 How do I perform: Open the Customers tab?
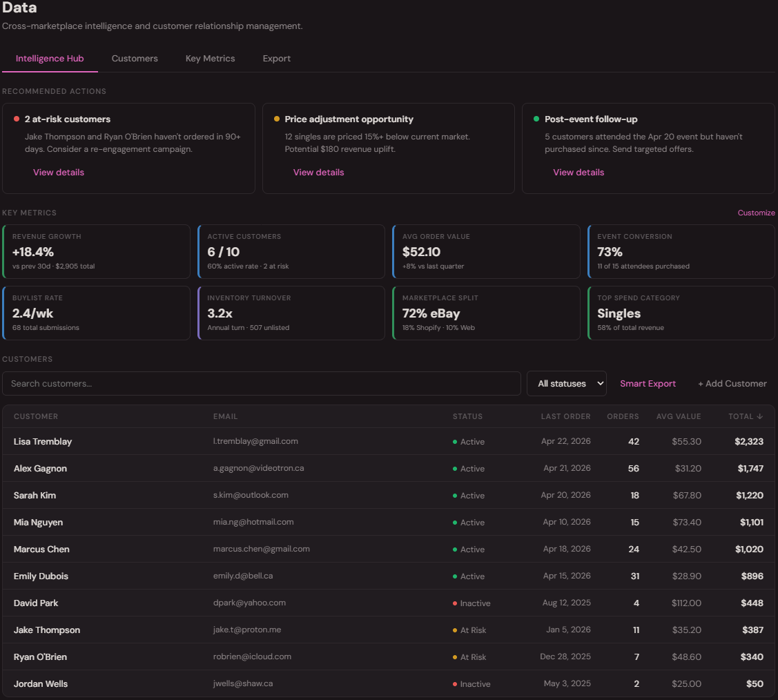coord(135,59)
